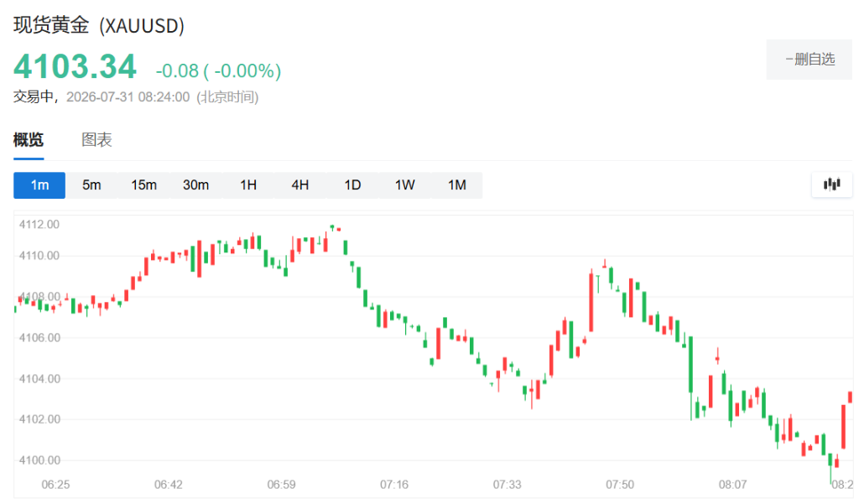This screenshot has height=504, width=859.
Task: Open the candlestick chart type icon
Action: pos(831,184)
